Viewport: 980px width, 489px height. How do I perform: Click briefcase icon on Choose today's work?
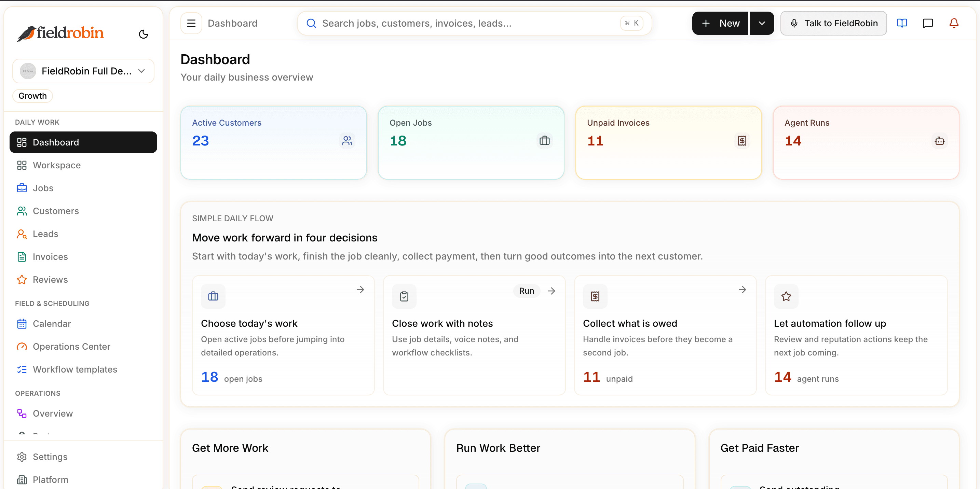pos(213,296)
